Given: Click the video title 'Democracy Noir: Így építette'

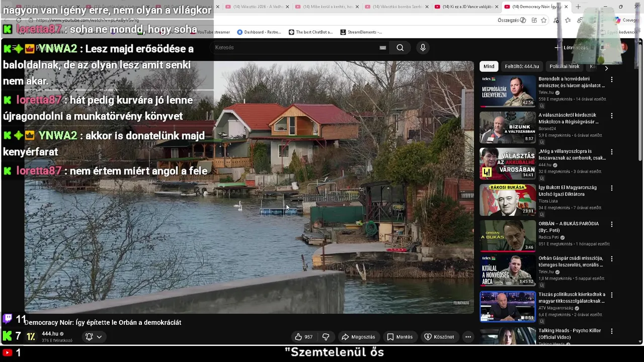Looking at the screenshot, I should (x=103, y=322).
